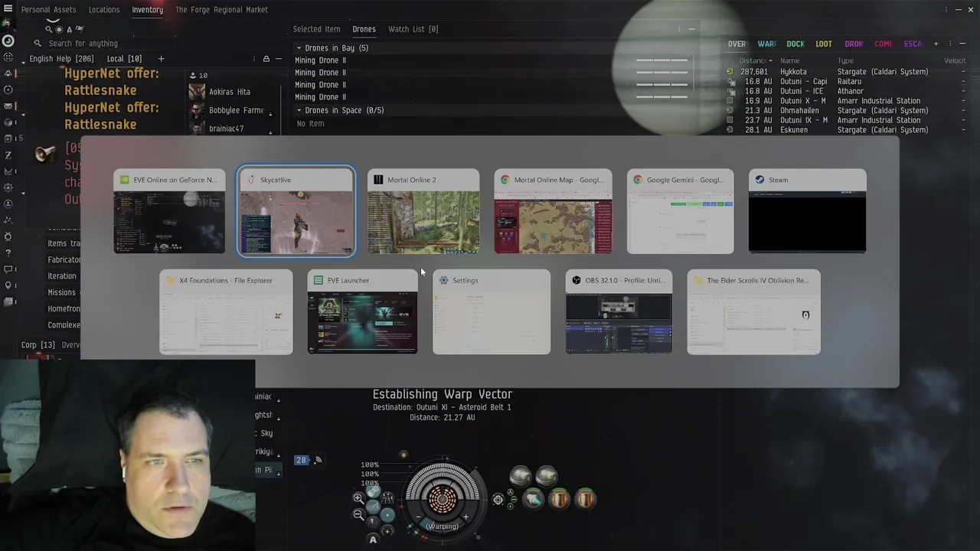Click the signal broadcast icon beside 28
This screenshot has width=980, height=551.
(318, 460)
